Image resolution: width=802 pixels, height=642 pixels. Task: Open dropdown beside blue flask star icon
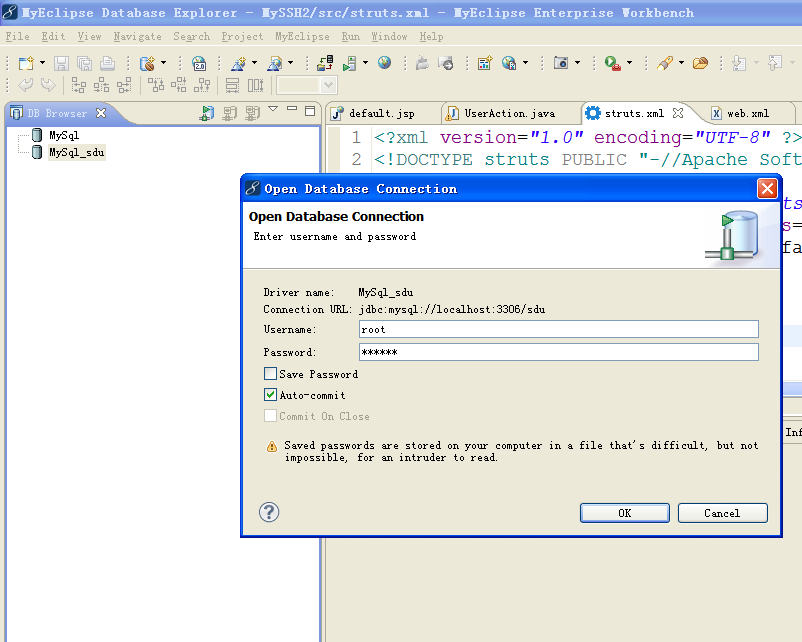(x=254, y=63)
